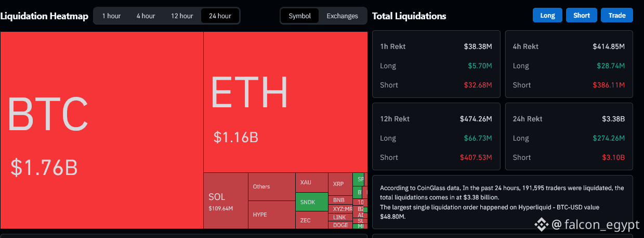Click the ZEC heatmap tile
Viewport: 644px width, 238px height.
[x=311, y=220]
